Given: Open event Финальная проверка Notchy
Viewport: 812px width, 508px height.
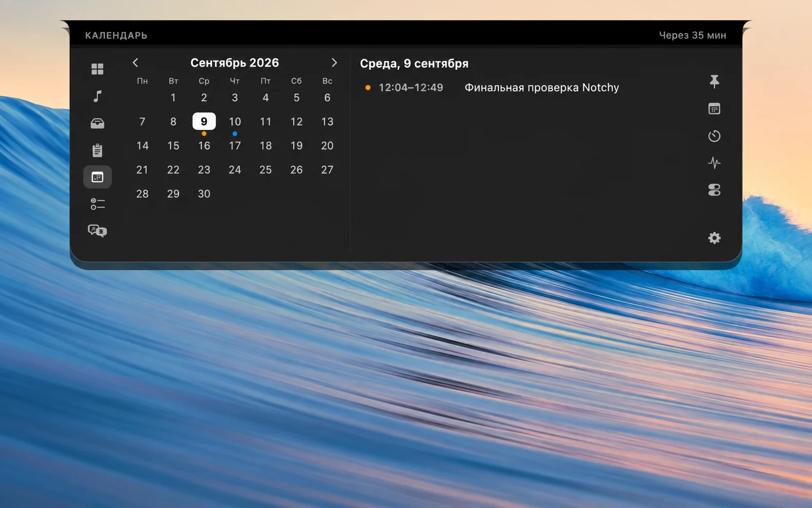Looking at the screenshot, I should coord(542,88).
